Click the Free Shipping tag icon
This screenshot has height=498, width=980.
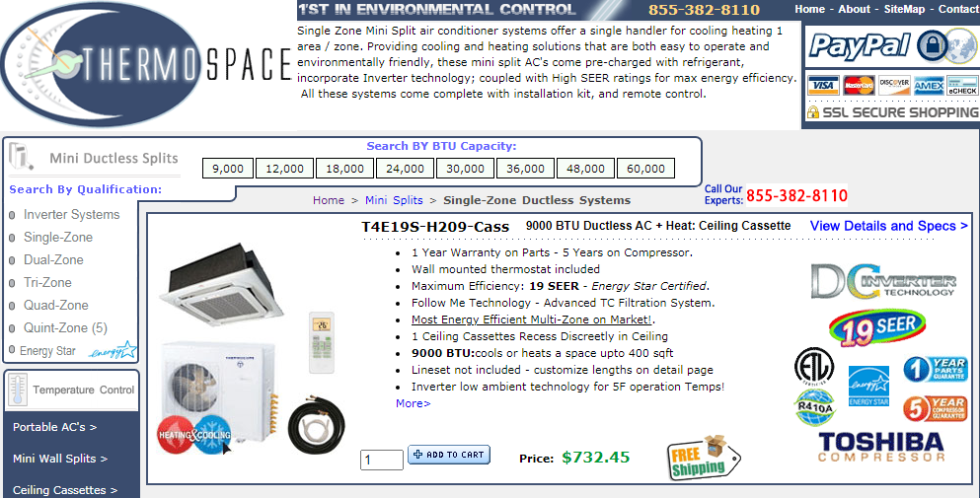click(703, 458)
